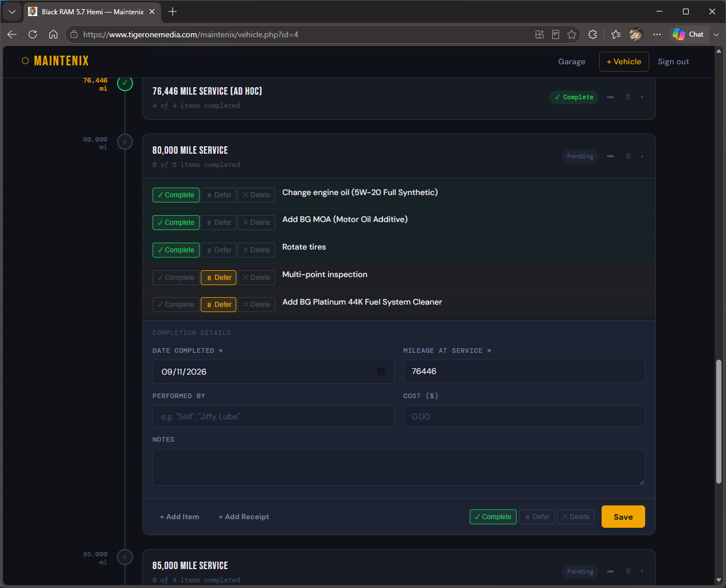The image size is (726, 588).
Task: Click + Add Item link
Action: (179, 517)
